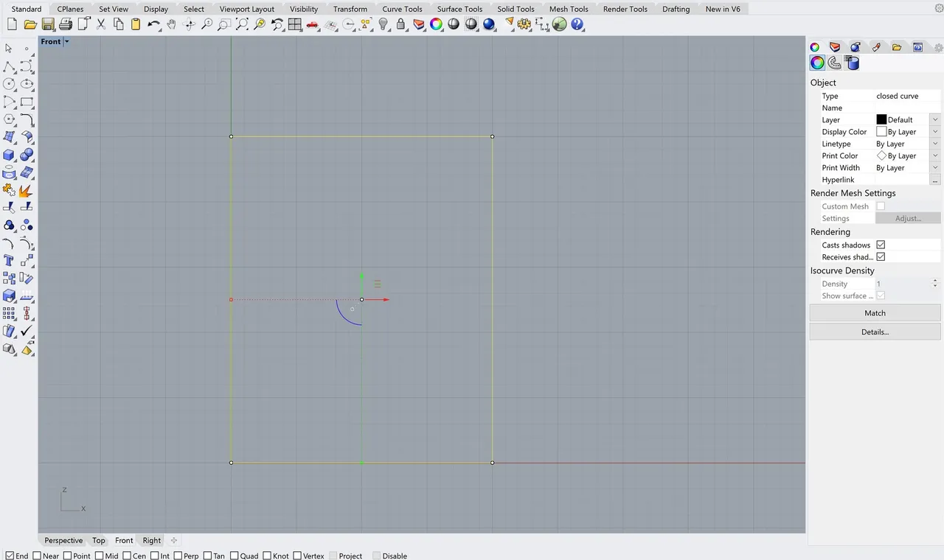Viewport: 944px width, 560px height.
Task: Select the Circle tool in left sidebar
Action: (x=9, y=84)
